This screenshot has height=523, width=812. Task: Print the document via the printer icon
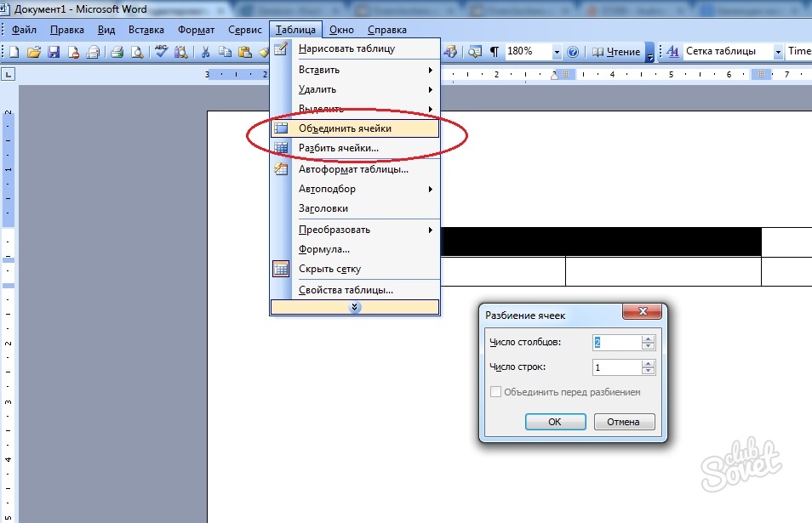117,52
